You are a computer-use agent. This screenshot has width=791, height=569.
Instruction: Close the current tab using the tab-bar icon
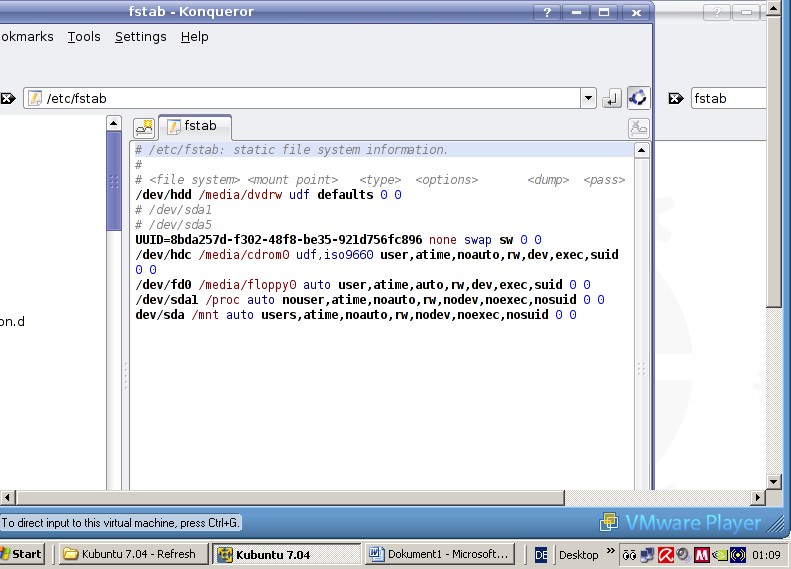(638, 127)
